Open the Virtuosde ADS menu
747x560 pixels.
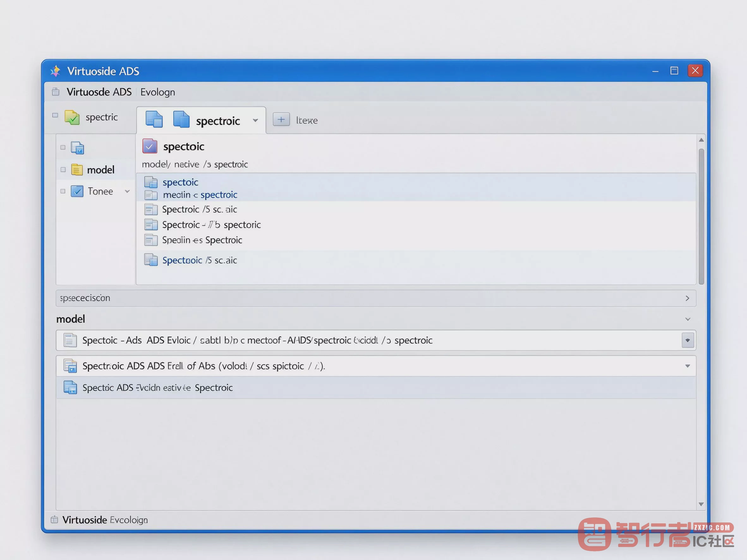[99, 92]
